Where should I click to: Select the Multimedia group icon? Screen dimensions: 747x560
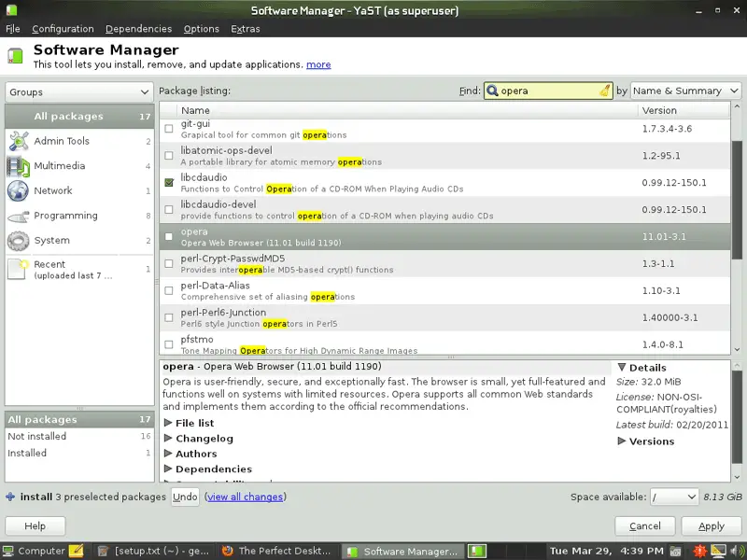point(19,166)
